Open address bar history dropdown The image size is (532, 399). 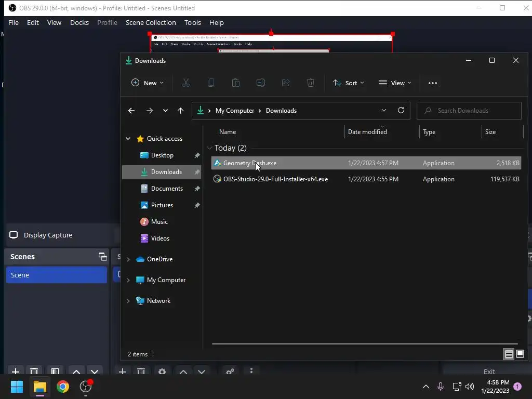tap(384, 110)
